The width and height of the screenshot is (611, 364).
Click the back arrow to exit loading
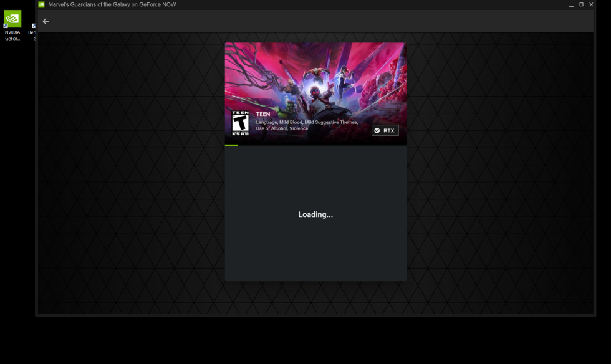click(46, 21)
